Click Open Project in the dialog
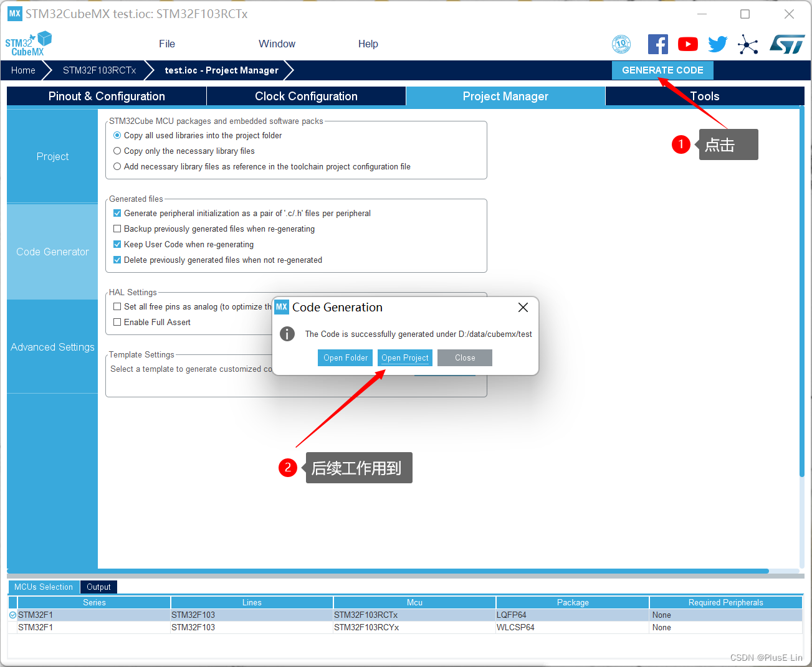This screenshot has width=812, height=667. (405, 357)
